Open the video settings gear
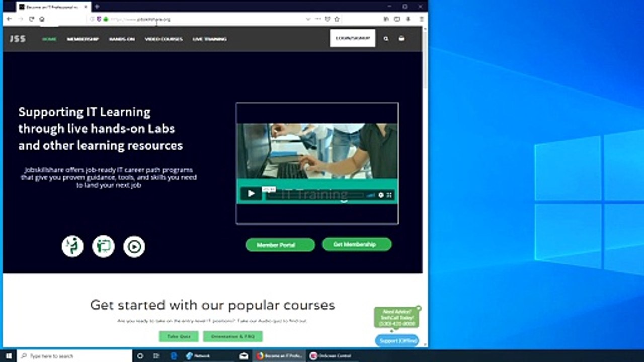 (381, 195)
